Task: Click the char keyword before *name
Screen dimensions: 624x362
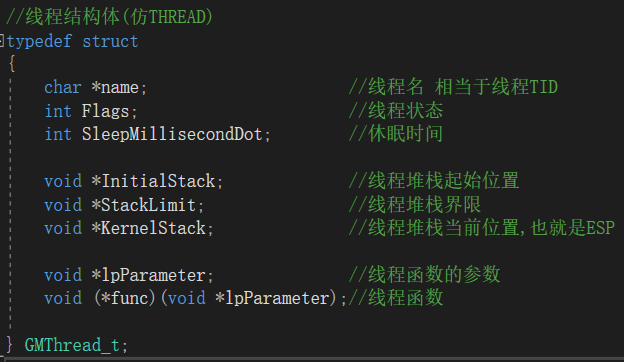Action: [63, 88]
